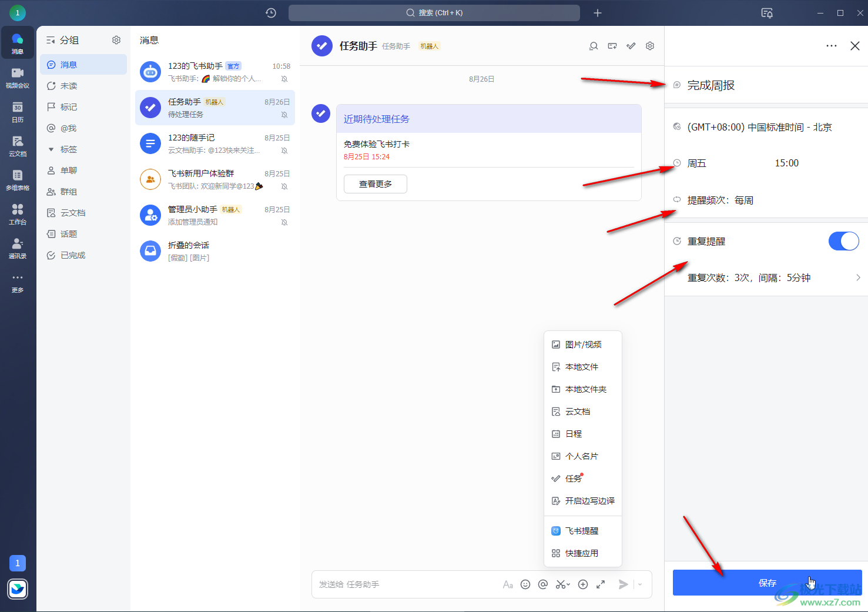Open Cloud Docs (云文档) sidebar icon
Viewport: 868px width, 612px height.
point(18,145)
